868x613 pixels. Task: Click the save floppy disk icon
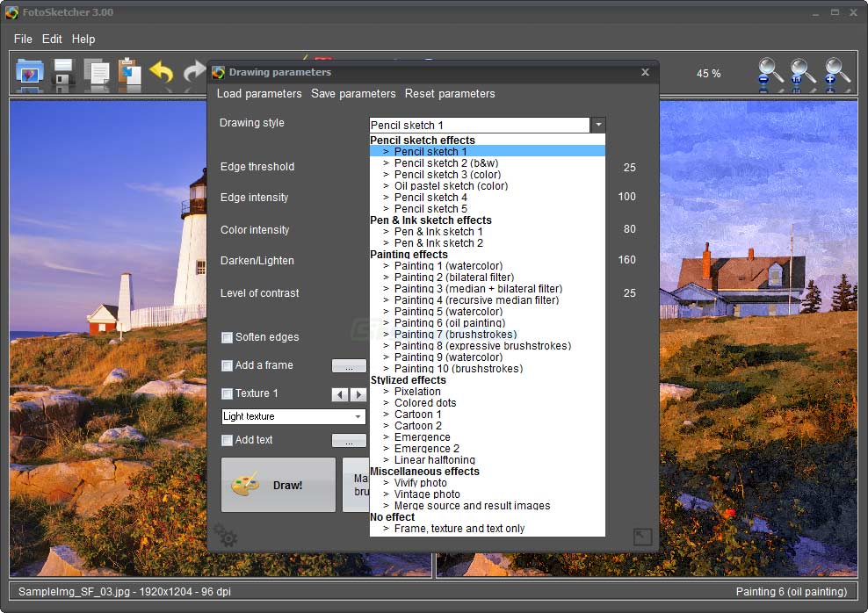pos(63,74)
